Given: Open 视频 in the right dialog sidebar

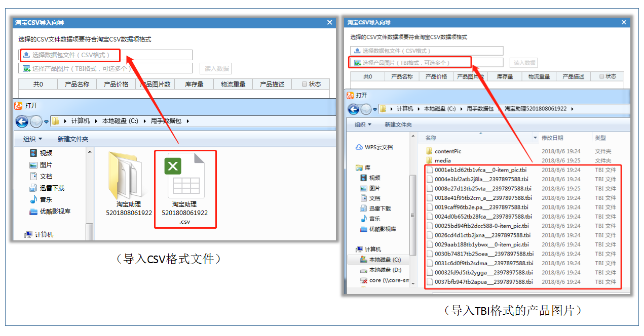Looking at the screenshot, I should [370, 178].
